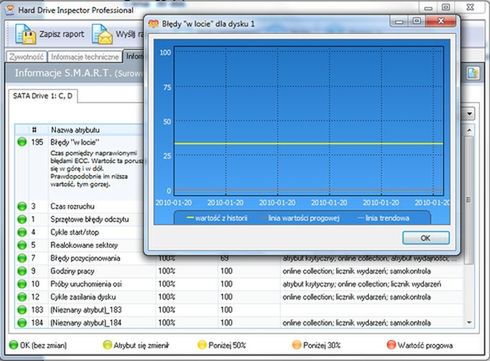
Task: Click the green history value line on graph
Action: [x=309, y=143]
